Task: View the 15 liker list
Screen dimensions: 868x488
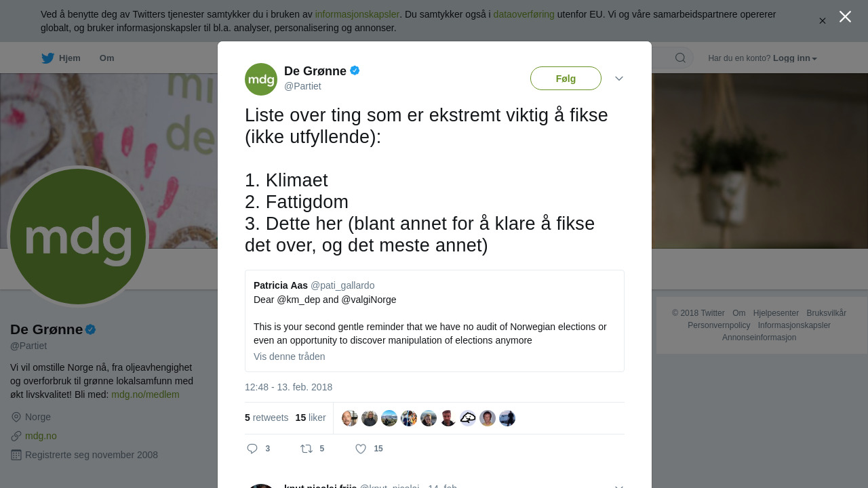Action: (311, 418)
